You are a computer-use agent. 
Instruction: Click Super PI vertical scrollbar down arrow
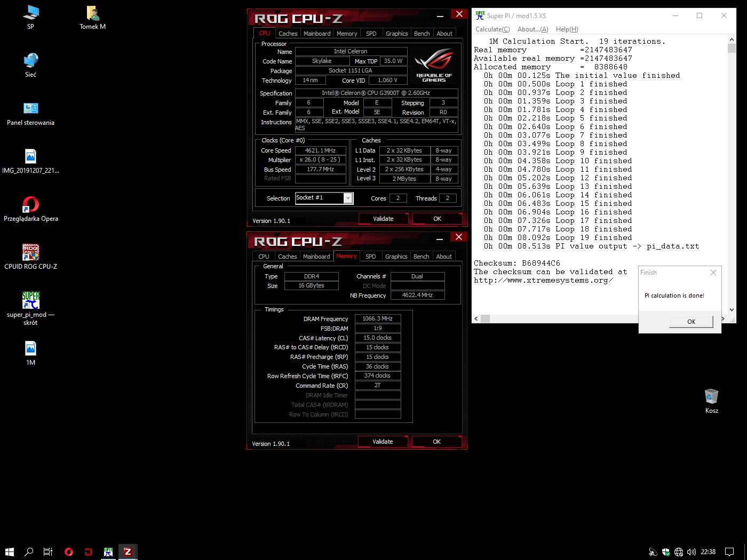(x=732, y=310)
